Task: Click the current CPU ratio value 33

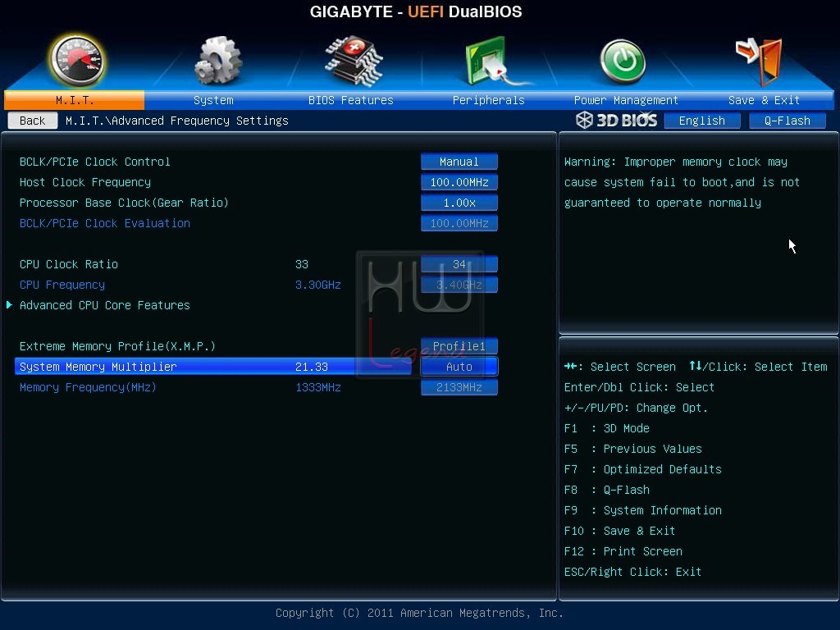Action: (x=302, y=264)
